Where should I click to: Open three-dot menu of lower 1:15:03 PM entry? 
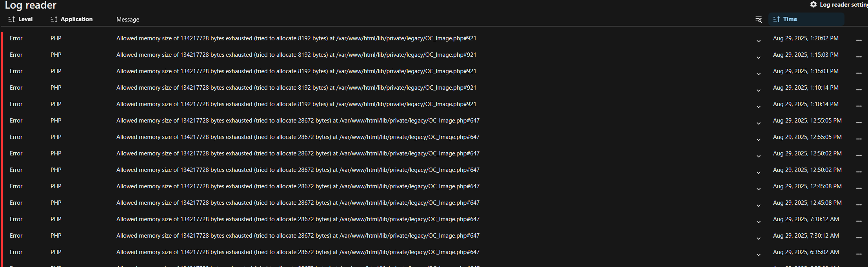pos(859,73)
